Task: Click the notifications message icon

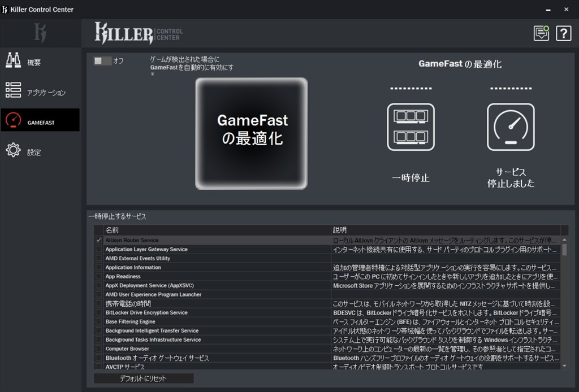Action: pyautogui.click(x=541, y=33)
